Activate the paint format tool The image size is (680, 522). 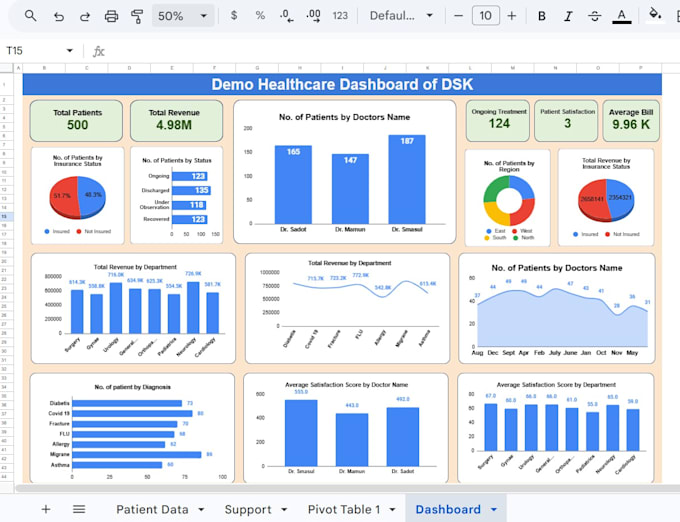(x=137, y=16)
